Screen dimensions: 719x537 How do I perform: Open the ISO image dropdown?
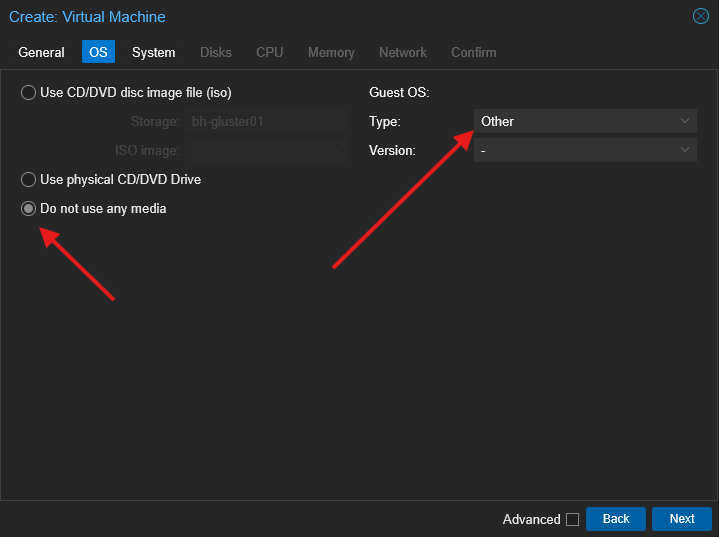[265, 151]
